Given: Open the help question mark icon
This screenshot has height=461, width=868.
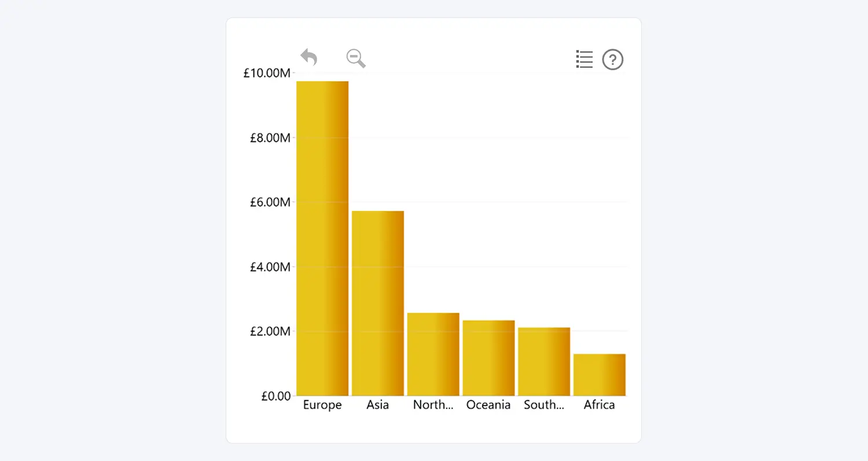Looking at the screenshot, I should click(613, 60).
